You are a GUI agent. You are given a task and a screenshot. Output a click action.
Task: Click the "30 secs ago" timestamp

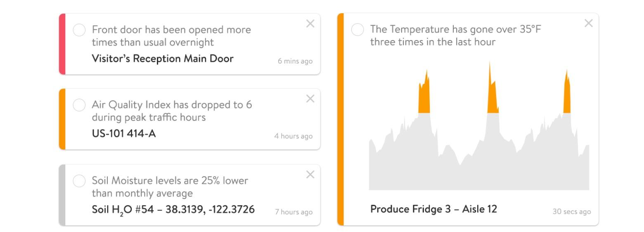572,212
